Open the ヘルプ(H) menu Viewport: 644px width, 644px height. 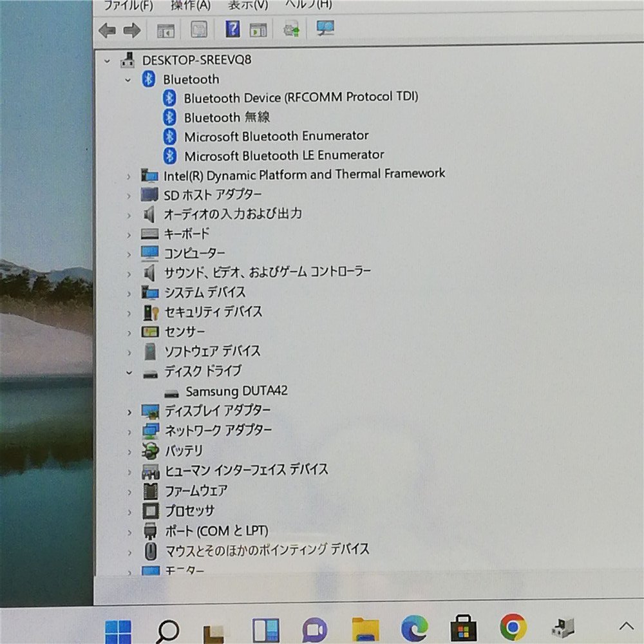point(308,5)
